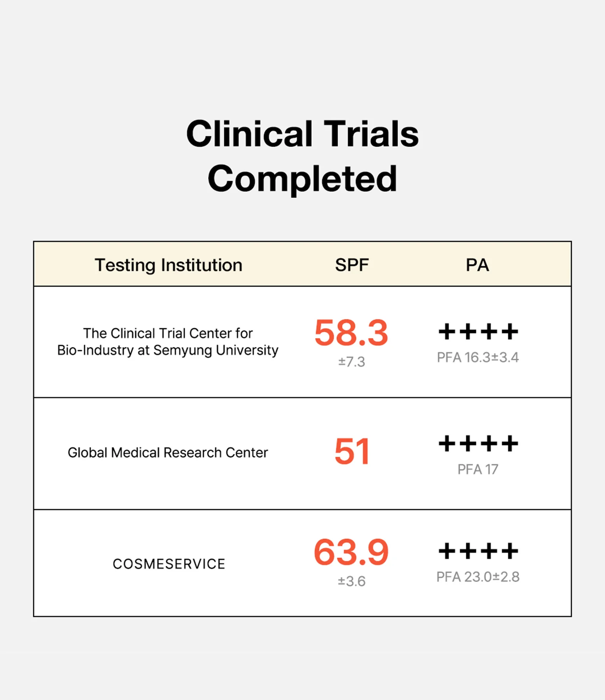This screenshot has height=700, width=605.
Task: Click the PA column header
Action: point(477,265)
